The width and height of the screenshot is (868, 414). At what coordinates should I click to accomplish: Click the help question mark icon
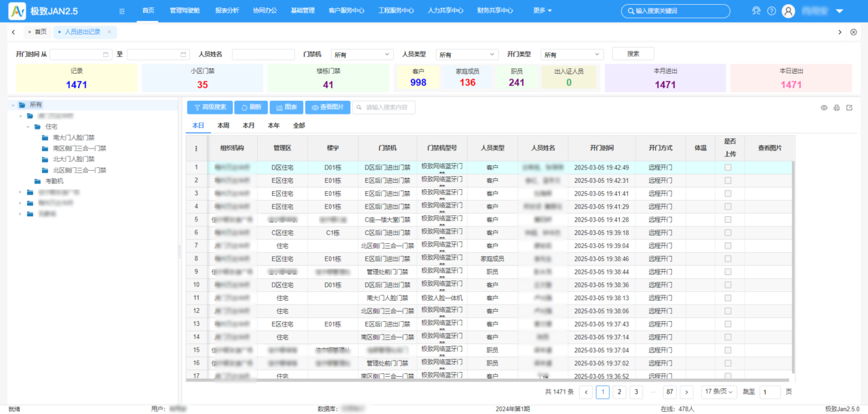pyautogui.click(x=771, y=11)
